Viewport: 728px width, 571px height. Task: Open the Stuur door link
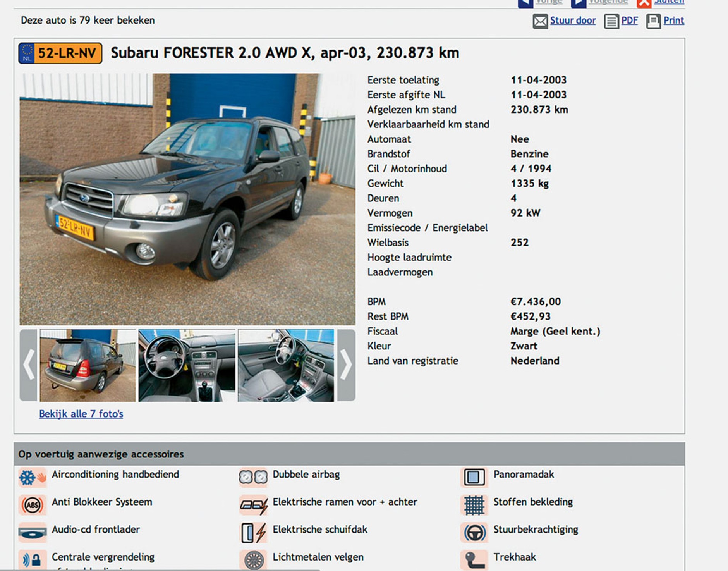click(x=573, y=21)
